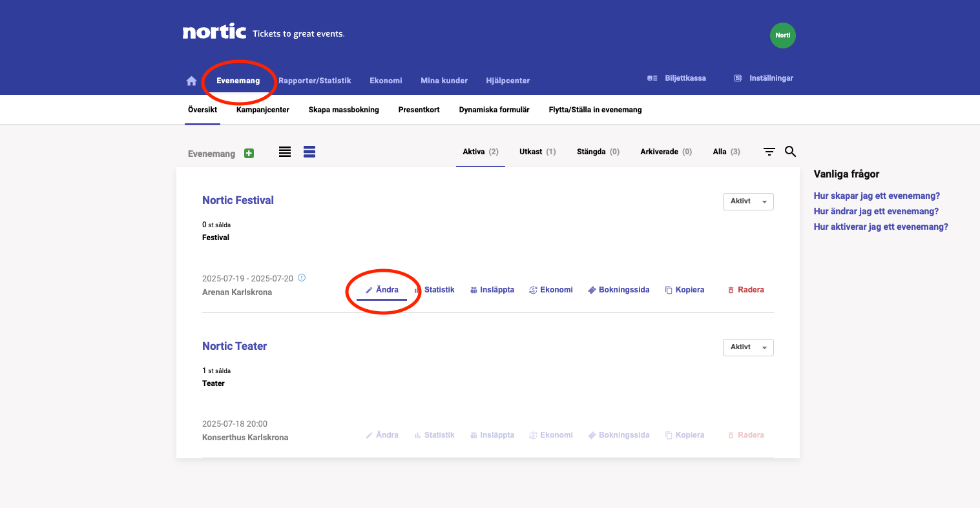The image size is (980, 508).
Task: Switch to expanded list view icon
Action: pyautogui.click(x=309, y=152)
